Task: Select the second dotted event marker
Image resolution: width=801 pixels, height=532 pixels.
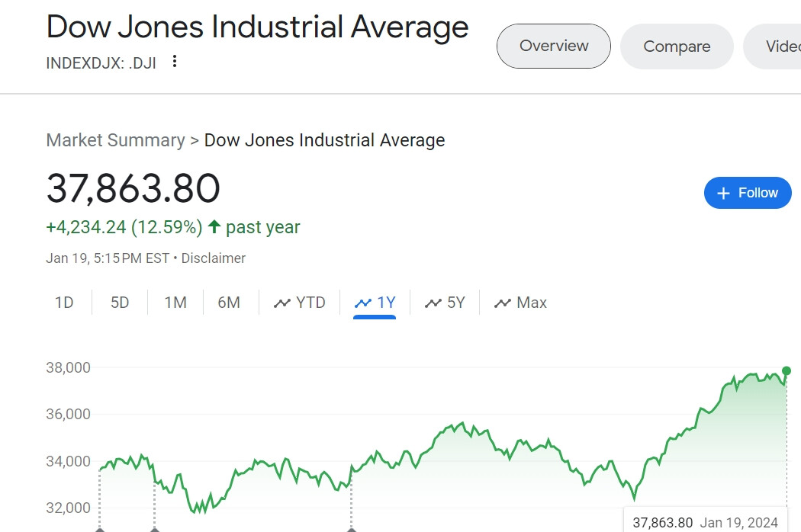Action: [x=155, y=528]
